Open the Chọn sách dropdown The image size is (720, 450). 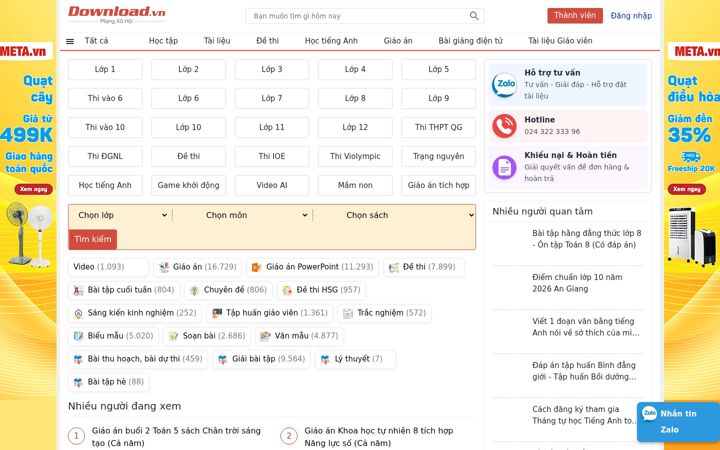coord(408,215)
